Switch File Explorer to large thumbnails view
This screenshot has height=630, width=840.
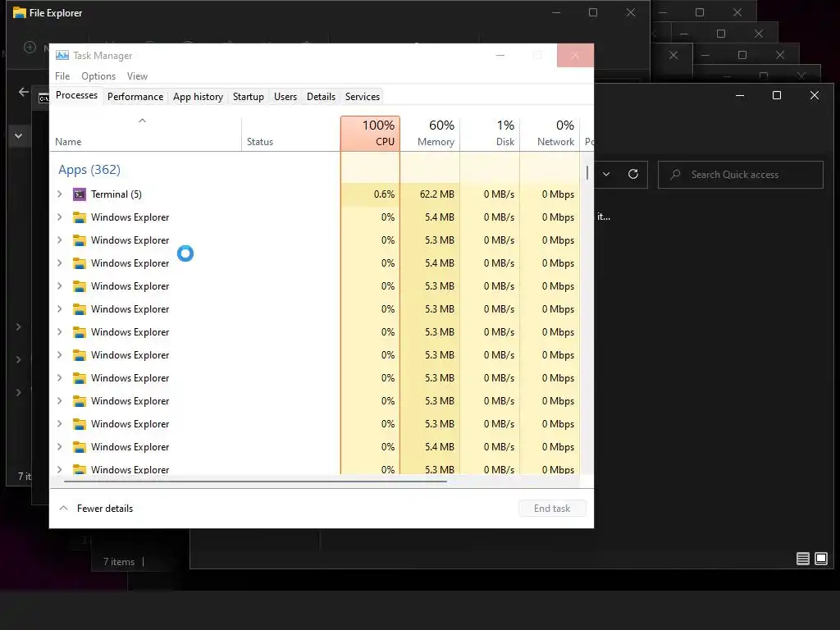click(820, 559)
